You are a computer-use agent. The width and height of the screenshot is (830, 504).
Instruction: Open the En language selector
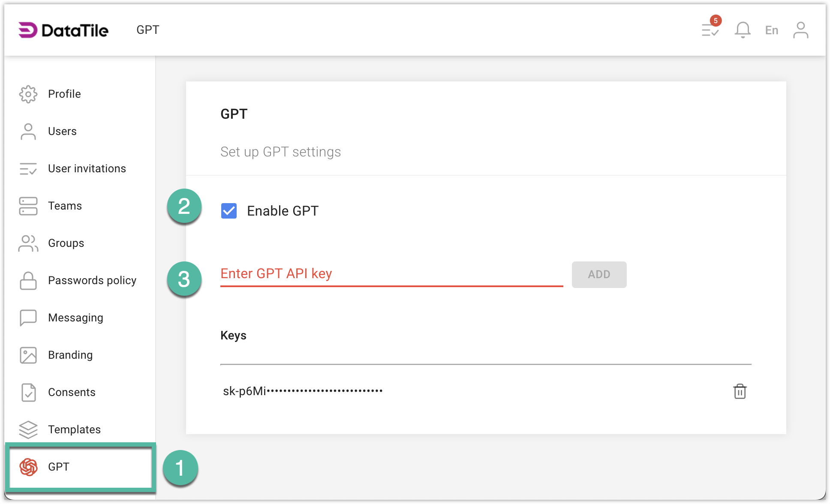click(771, 30)
